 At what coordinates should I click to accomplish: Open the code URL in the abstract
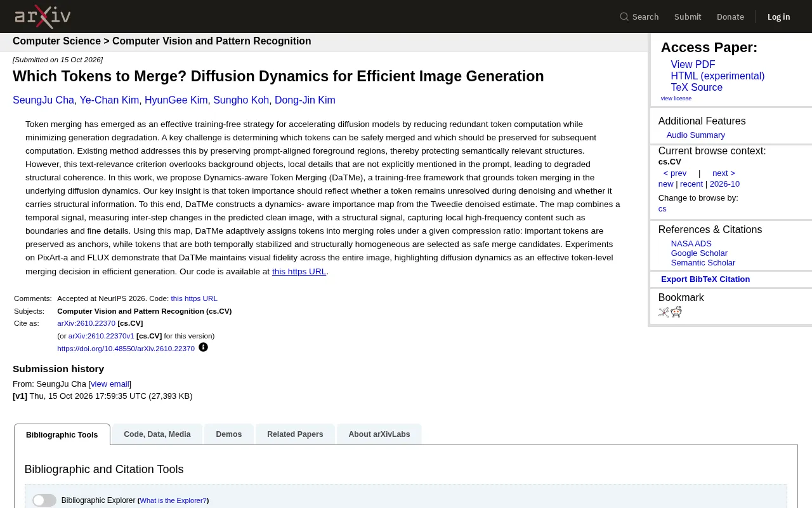pos(299,272)
